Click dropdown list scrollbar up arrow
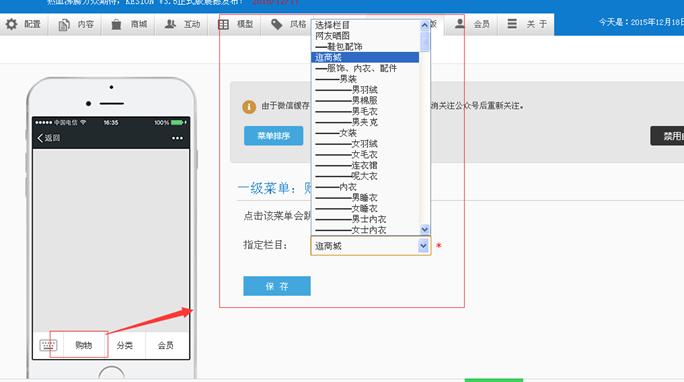 [424, 25]
